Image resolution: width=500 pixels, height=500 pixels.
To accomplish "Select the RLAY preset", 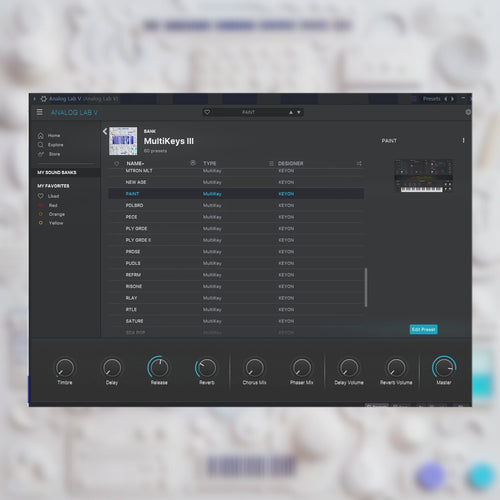I will (x=236, y=298).
